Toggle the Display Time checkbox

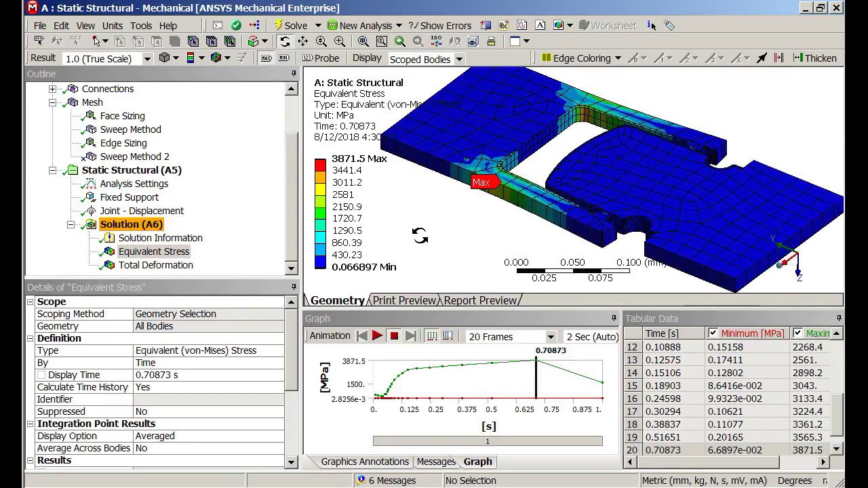[x=41, y=375]
